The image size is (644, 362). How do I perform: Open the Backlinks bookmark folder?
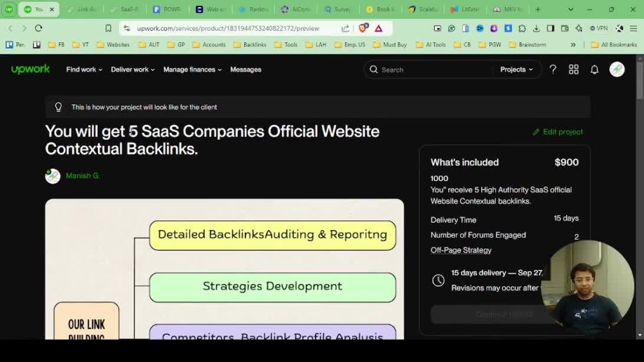pos(250,44)
